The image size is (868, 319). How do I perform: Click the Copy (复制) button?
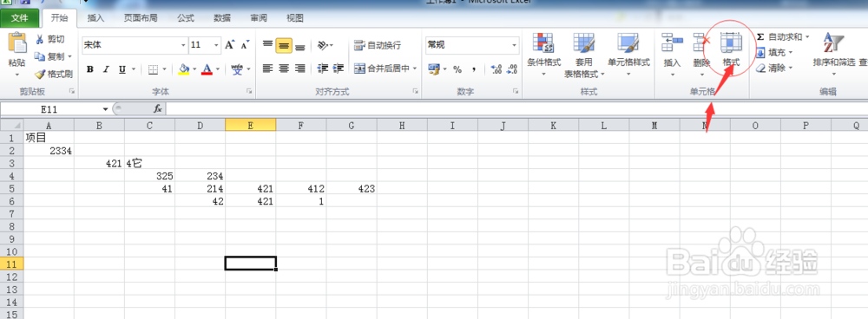pyautogui.click(x=49, y=56)
